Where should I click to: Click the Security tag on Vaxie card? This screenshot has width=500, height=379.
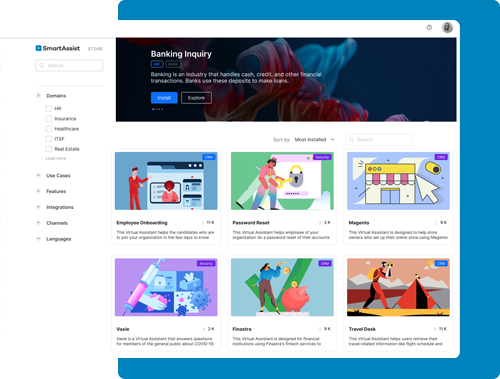click(x=206, y=263)
